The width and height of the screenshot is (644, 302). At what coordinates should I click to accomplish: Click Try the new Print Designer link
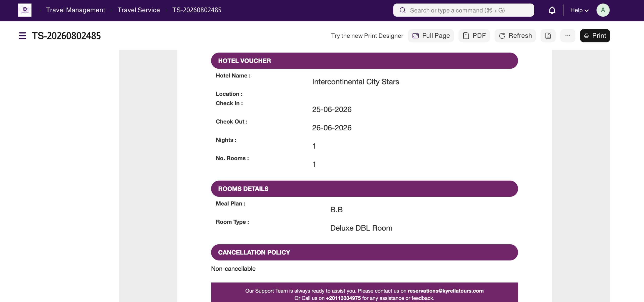pos(367,36)
